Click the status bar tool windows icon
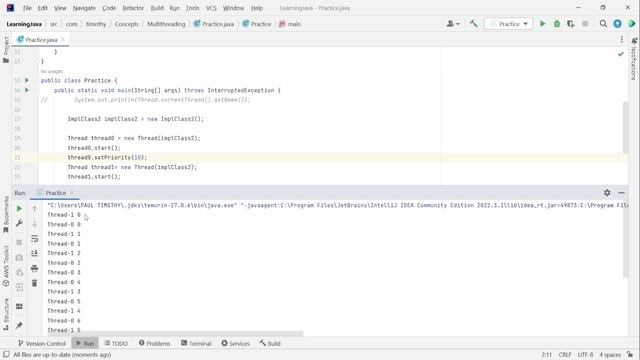This screenshot has height=360, width=640. coord(6,355)
